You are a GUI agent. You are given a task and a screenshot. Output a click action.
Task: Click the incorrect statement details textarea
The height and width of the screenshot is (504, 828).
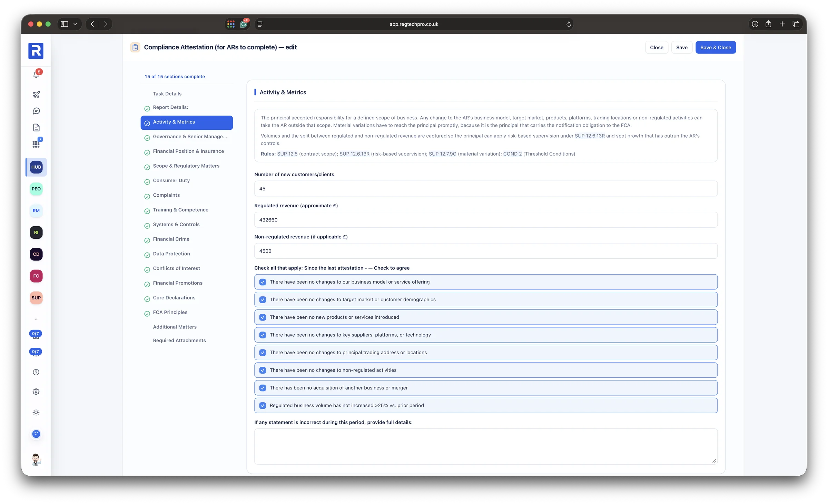coord(486,446)
